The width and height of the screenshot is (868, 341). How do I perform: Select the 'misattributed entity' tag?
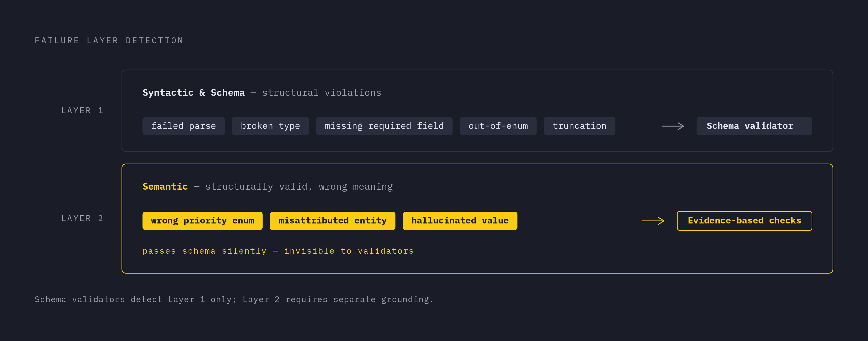(x=332, y=221)
